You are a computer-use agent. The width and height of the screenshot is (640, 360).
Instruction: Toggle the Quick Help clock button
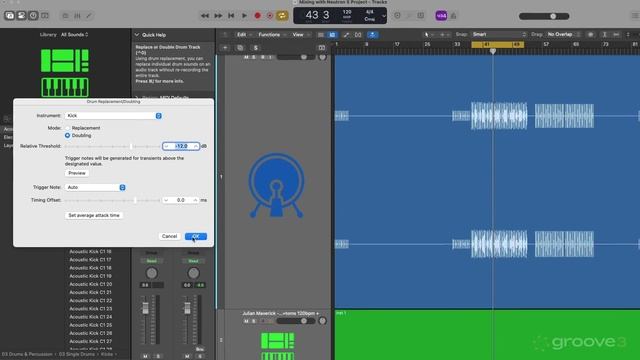33,16
